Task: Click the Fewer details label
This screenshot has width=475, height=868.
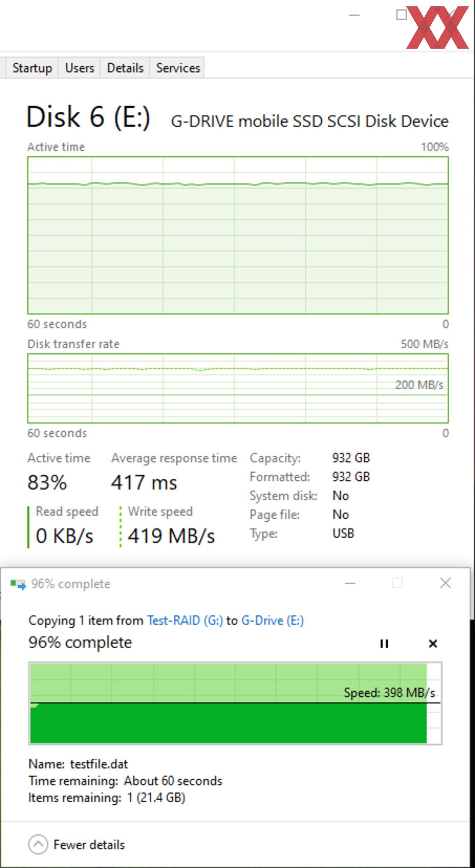Action: coord(89,845)
